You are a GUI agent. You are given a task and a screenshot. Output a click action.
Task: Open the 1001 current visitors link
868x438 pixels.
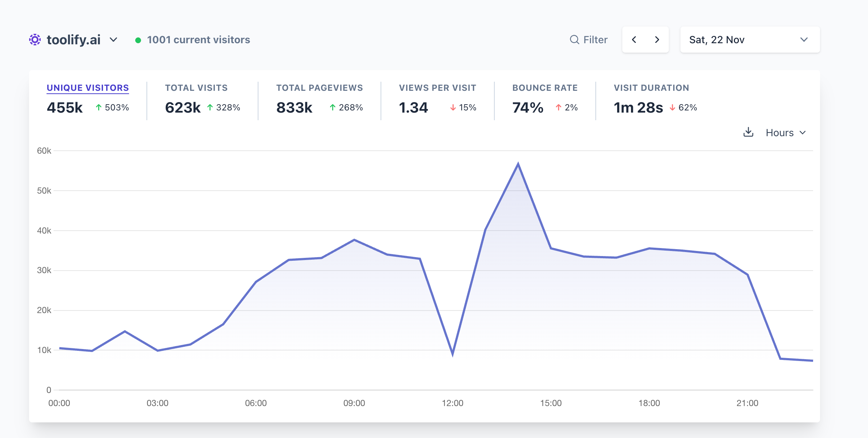(x=198, y=40)
